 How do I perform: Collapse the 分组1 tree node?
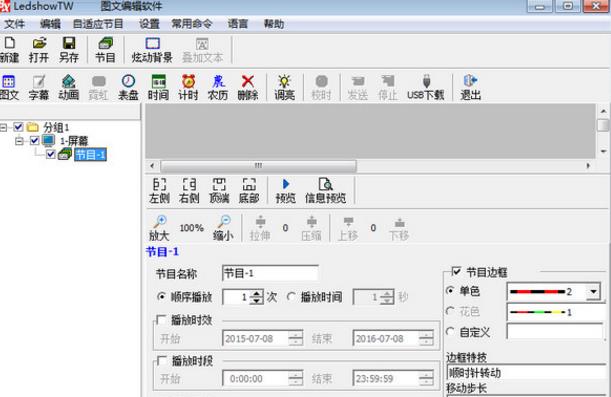[x=4, y=127]
